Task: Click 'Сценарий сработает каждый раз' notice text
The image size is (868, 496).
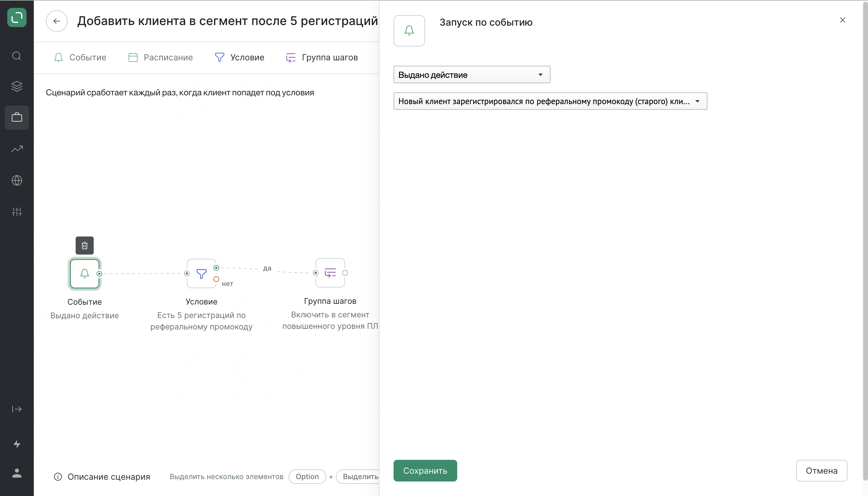Action: click(180, 93)
